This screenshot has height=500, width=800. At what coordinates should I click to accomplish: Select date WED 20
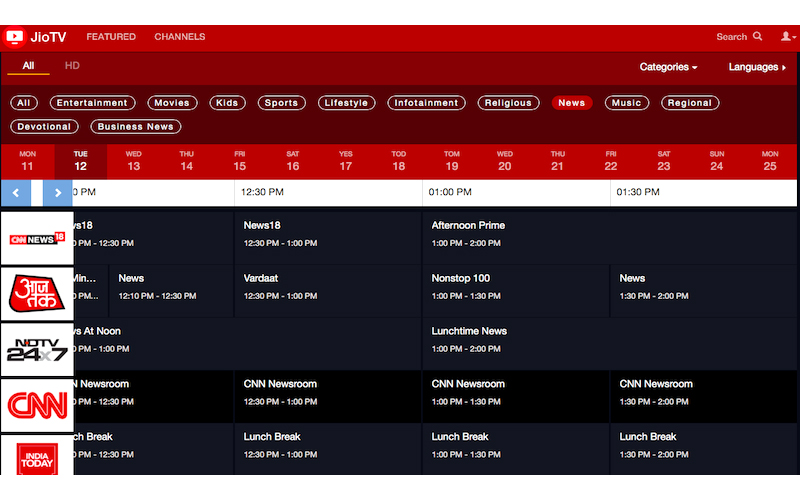click(x=505, y=161)
